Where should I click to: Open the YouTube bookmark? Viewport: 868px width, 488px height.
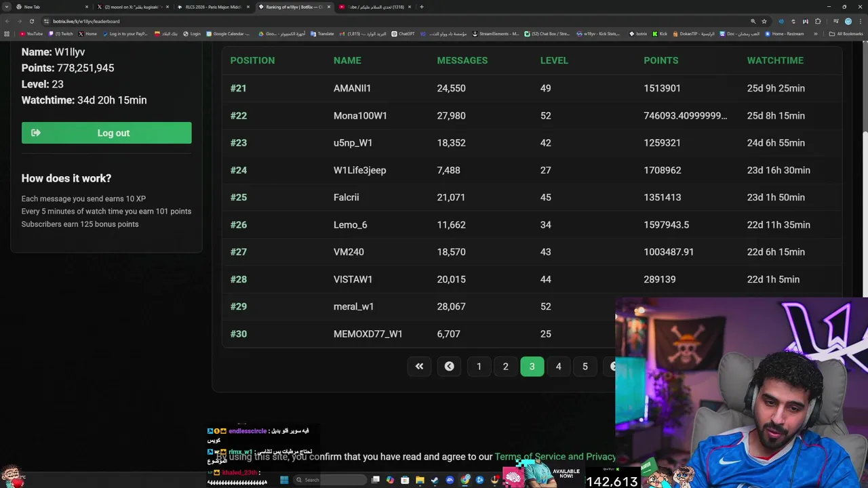[x=31, y=34]
